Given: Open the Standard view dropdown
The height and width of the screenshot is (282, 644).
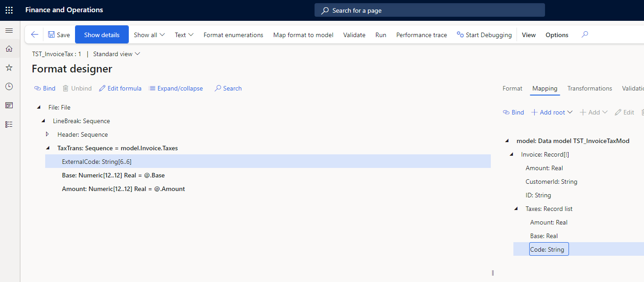Looking at the screenshot, I should [117, 54].
